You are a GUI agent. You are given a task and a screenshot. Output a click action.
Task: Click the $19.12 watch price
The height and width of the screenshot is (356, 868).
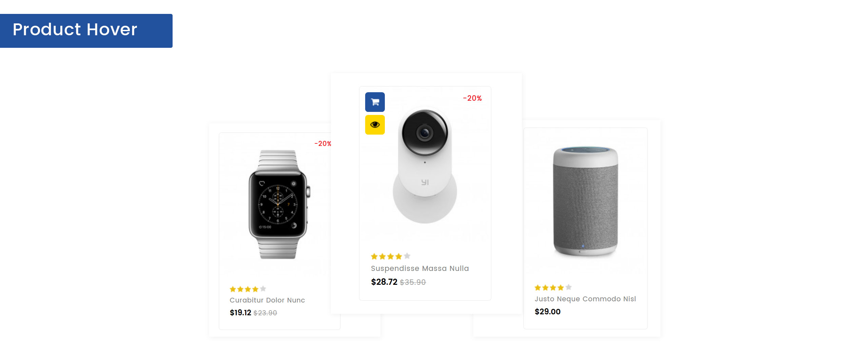(x=240, y=313)
